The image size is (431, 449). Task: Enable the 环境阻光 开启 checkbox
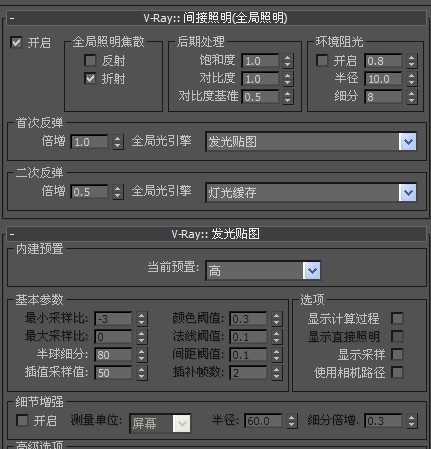[x=322, y=60]
